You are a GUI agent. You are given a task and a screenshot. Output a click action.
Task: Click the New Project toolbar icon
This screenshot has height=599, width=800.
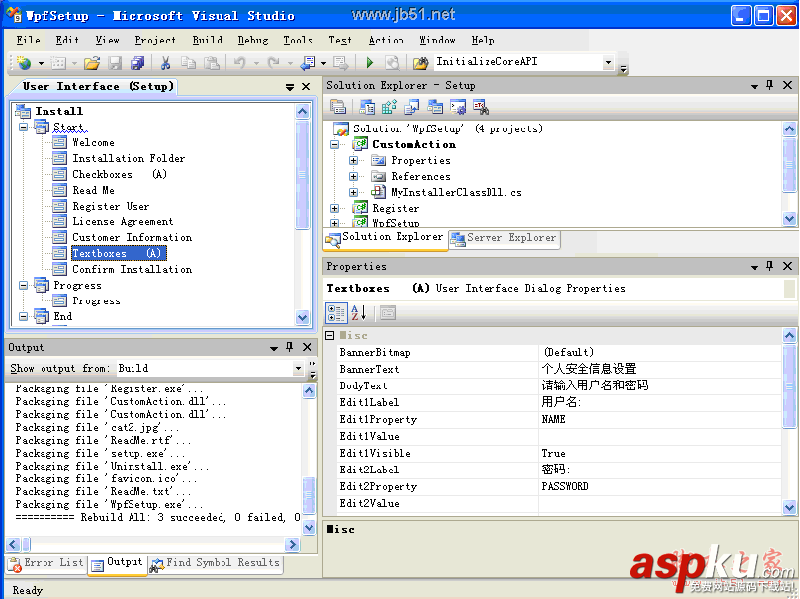click(x=23, y=63)
